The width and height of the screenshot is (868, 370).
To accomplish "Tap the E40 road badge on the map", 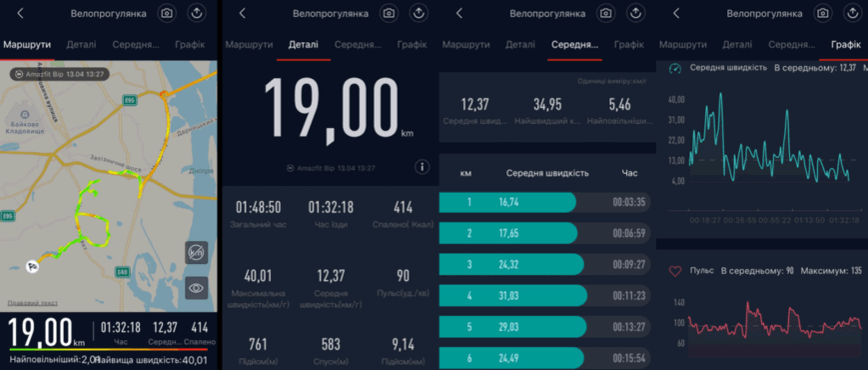I will click(122, 272).
